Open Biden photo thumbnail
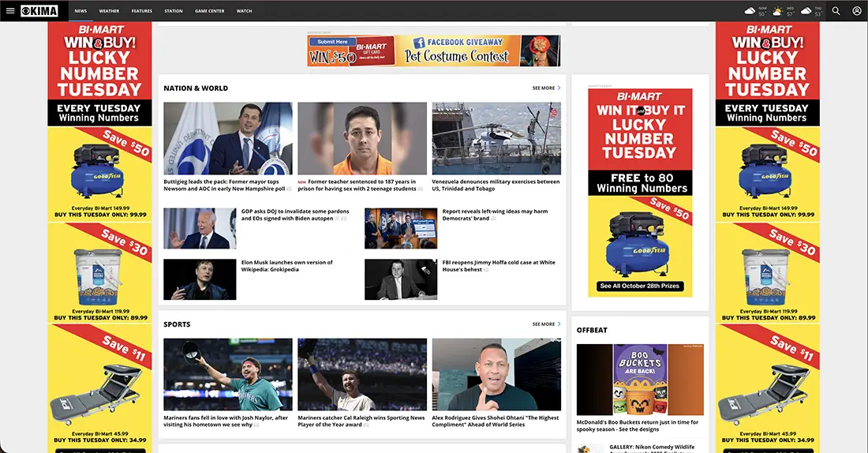Viewport: 868px width, 453px height. 200,228
